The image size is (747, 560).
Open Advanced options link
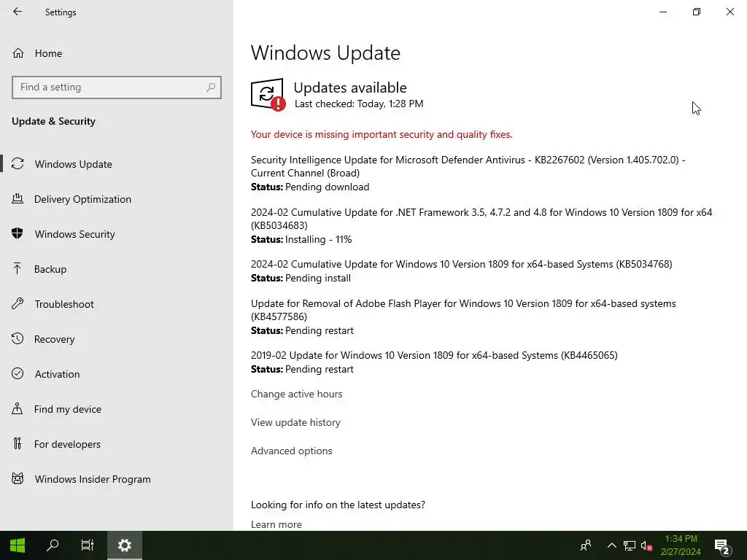pyautogui.click(x=292, y=451)
